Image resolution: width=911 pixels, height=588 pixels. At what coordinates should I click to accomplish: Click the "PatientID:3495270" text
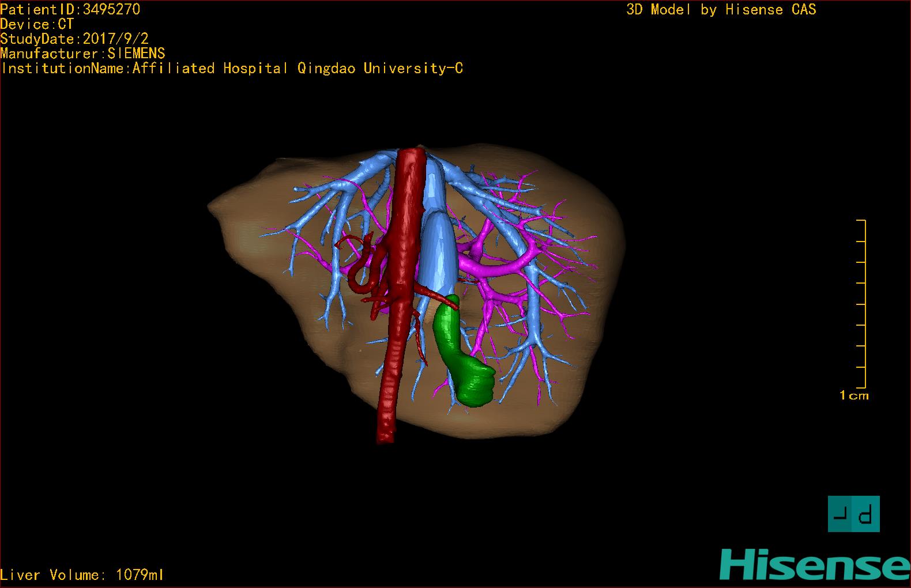[x=70, y=9]
